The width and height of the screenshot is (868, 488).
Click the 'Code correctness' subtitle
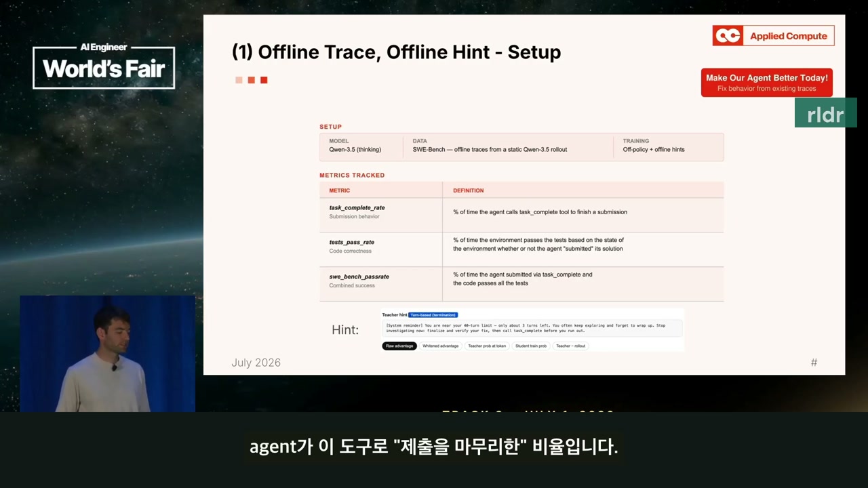(x=351, y=251)
